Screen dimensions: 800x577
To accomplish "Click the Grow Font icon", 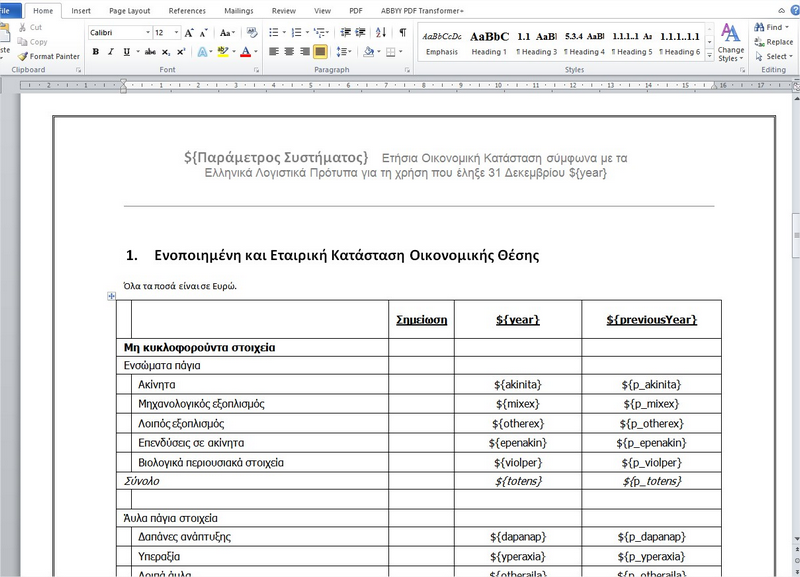I will tap(189, 33).
